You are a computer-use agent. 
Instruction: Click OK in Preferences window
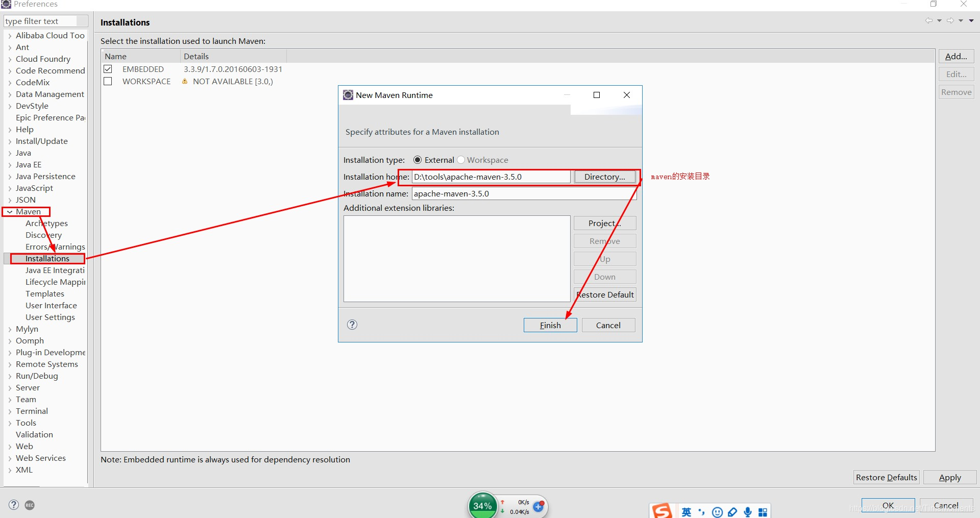click(x=888, y=505)
